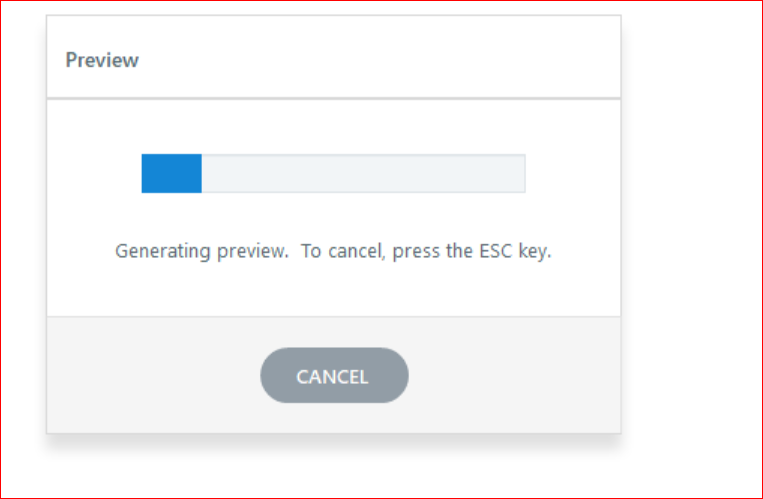Click blank area outside the Preview dialog
The width and height of the screenshot is (763, 499).
[x=690, y=250]
